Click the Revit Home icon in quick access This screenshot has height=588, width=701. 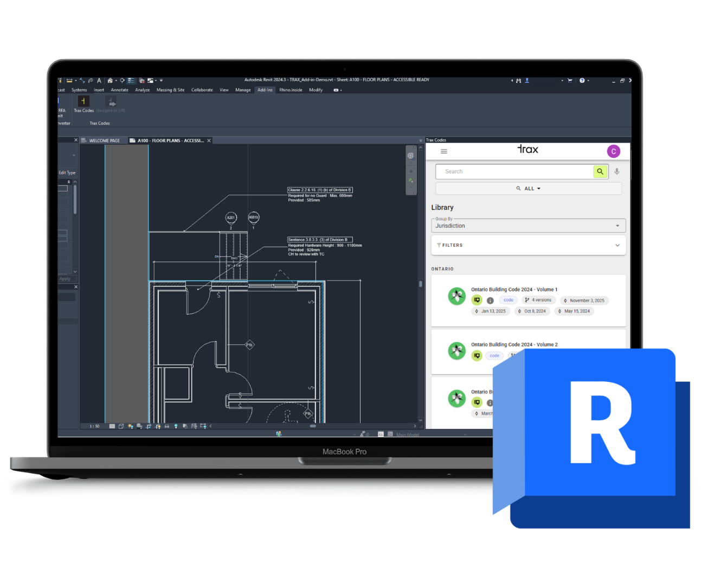click(110, 80)
